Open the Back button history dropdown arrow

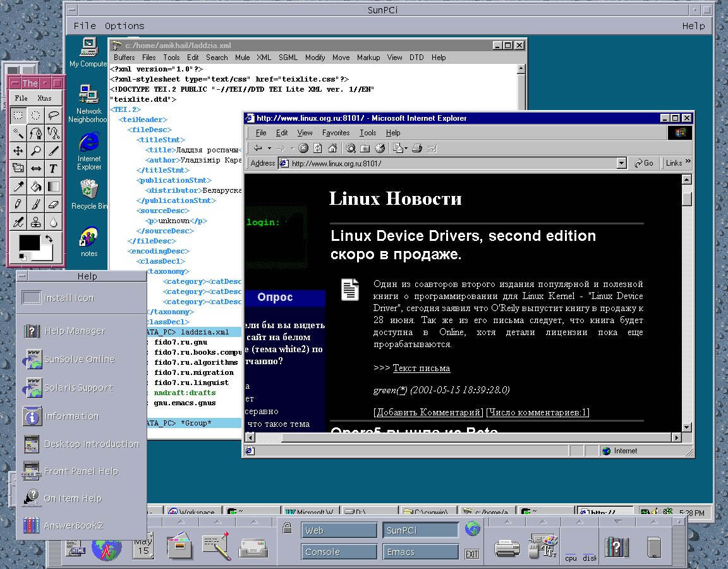[269, 148]
